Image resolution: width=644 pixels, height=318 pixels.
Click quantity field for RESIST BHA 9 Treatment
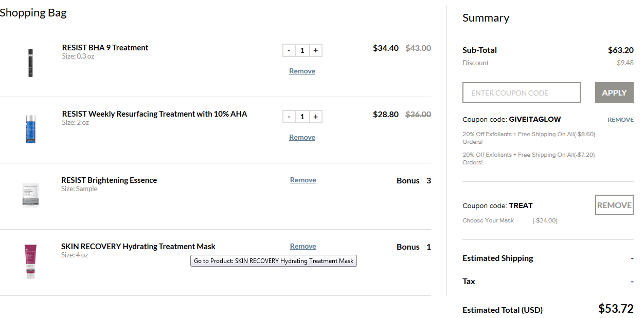click(302, 50)
